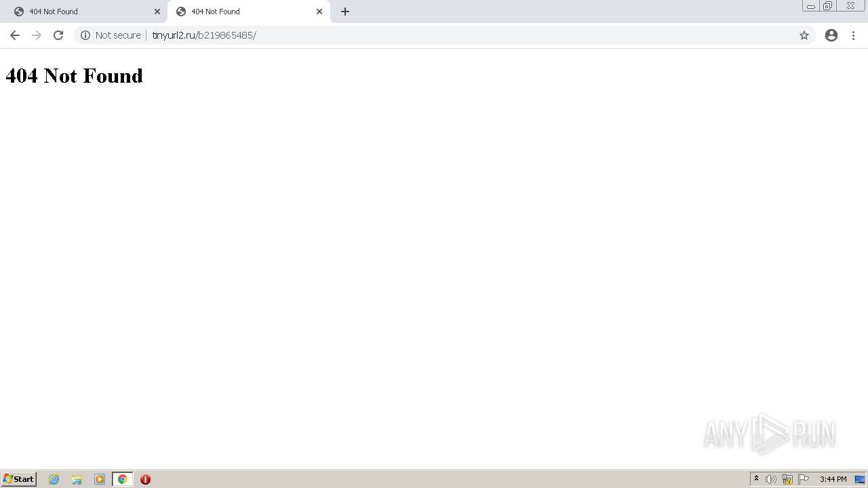Viewport: 868px width, 488px height.
Task: Close the second 404 Not Found tab
Action: (x=319, y=12)
